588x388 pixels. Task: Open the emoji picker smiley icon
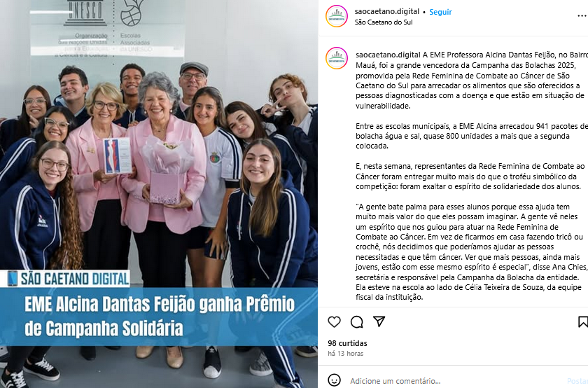[x=334, y=380]
